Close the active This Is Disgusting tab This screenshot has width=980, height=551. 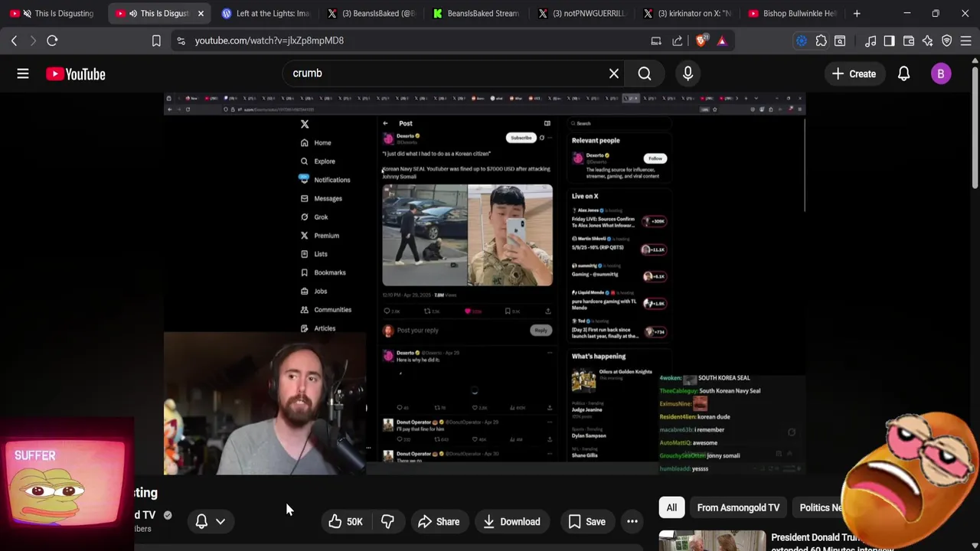click(201, 13)
